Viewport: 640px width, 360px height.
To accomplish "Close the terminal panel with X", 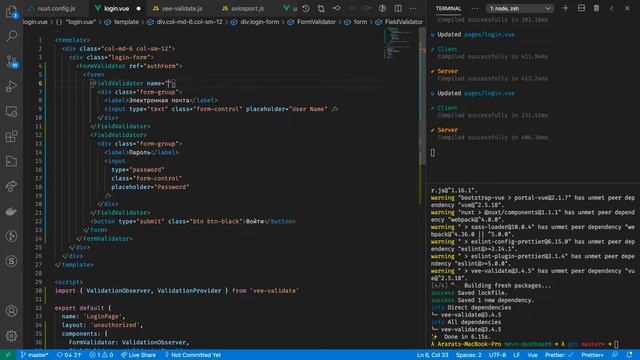I will coord(627,8).
